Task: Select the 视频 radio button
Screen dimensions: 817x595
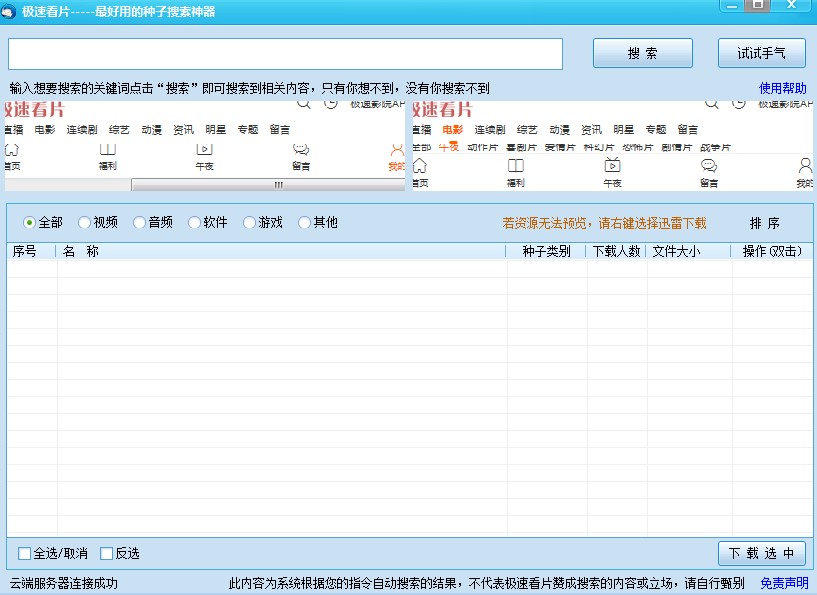Action: tap(84, 223)
